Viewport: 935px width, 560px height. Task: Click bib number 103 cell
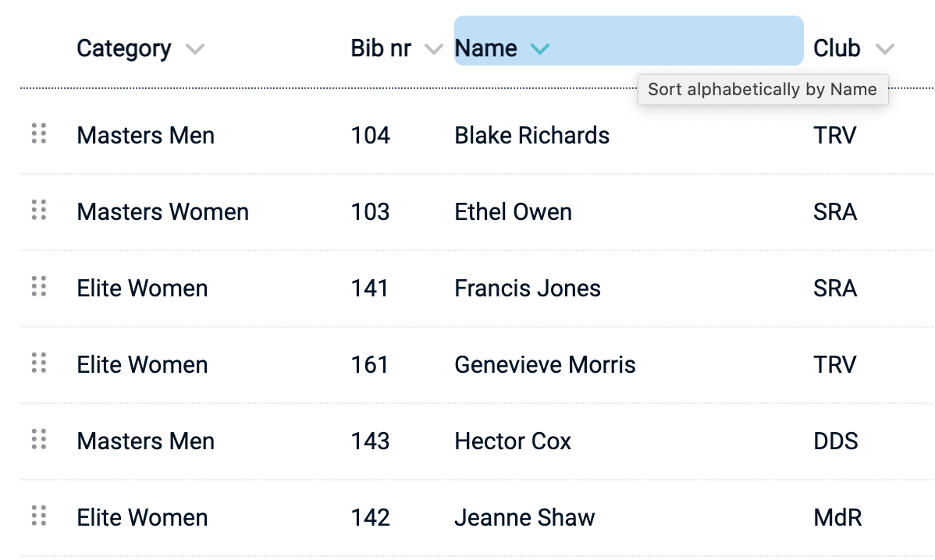[370, 212]
